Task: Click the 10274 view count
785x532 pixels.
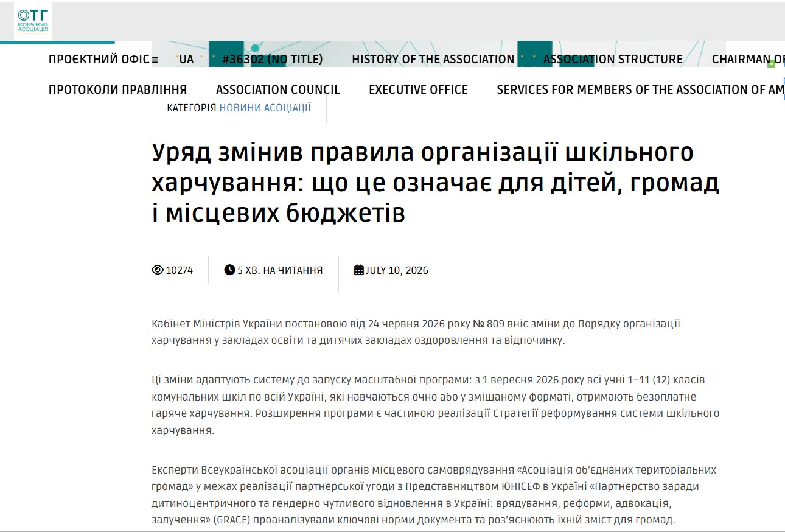Action: [180, 270]
